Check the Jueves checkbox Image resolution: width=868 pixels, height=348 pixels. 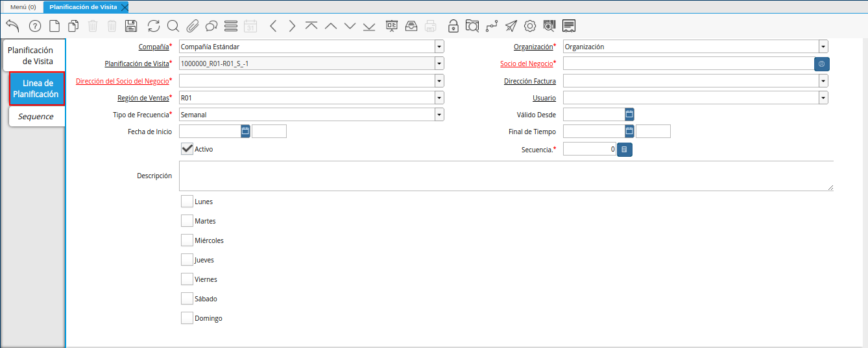pos(187,259)
